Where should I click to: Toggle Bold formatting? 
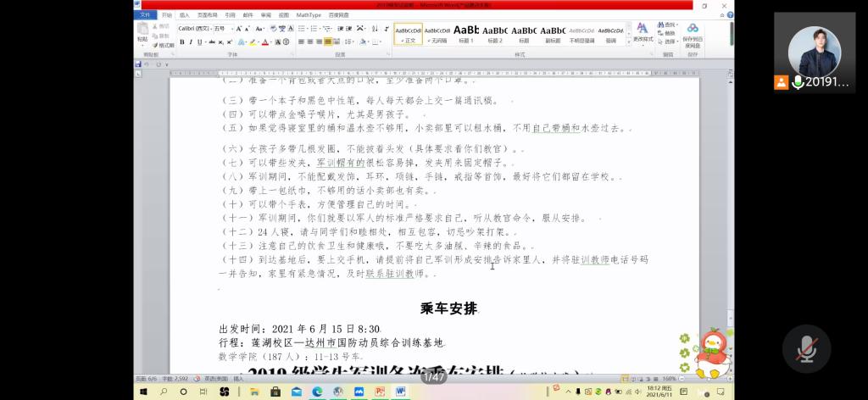coord(181,42)
